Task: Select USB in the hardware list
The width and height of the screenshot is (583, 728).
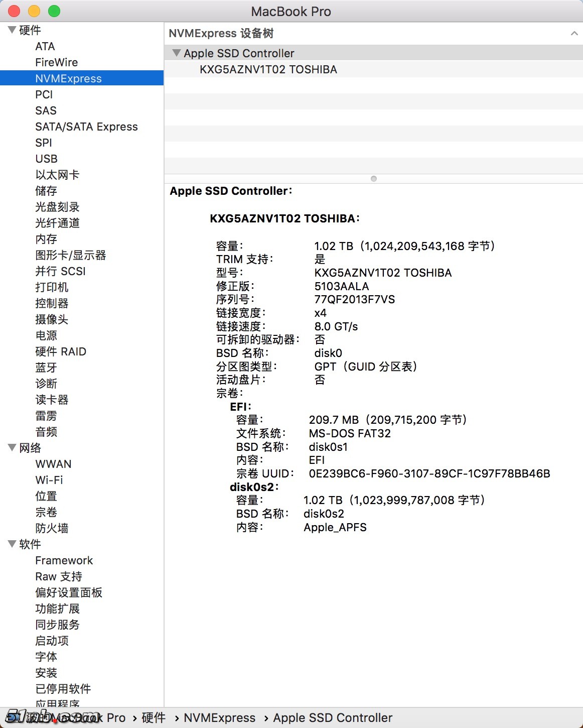Action: [46, 159]
